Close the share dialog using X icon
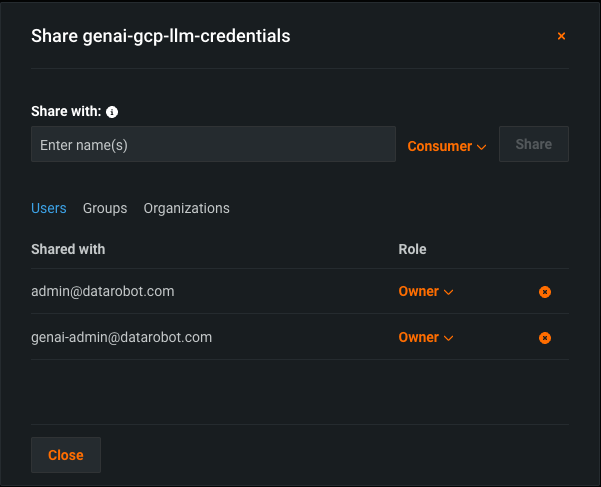 561,36
